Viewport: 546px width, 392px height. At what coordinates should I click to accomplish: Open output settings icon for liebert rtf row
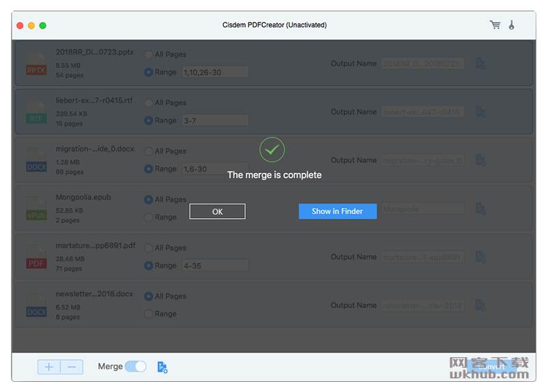tap(480, 112)
